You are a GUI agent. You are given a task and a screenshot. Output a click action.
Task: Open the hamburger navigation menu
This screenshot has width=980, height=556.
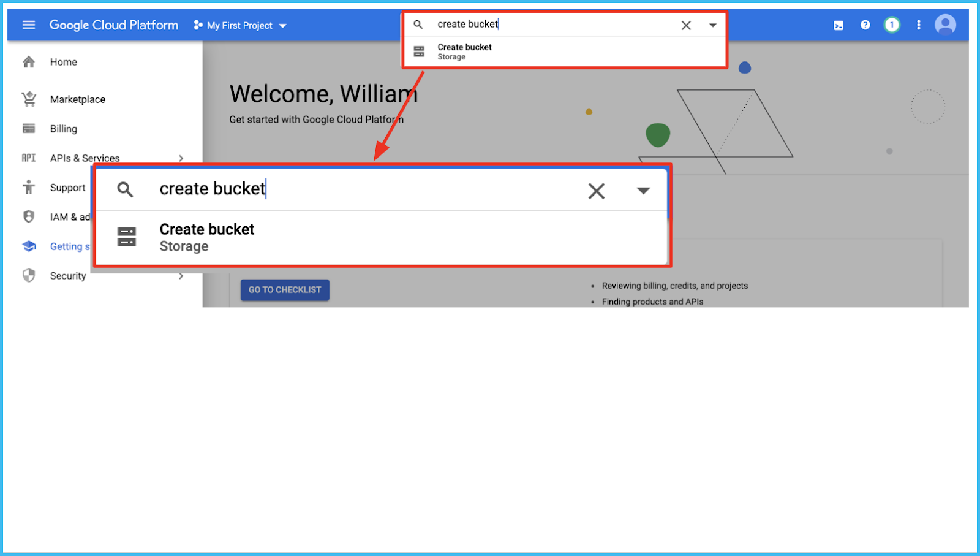[x=29, y=25]
